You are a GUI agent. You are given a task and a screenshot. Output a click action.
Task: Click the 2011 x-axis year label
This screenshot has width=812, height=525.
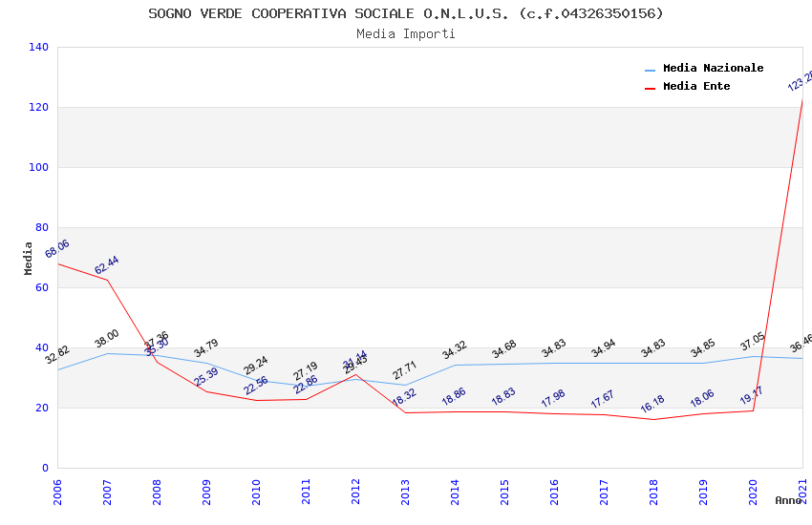tap(306, 492)
